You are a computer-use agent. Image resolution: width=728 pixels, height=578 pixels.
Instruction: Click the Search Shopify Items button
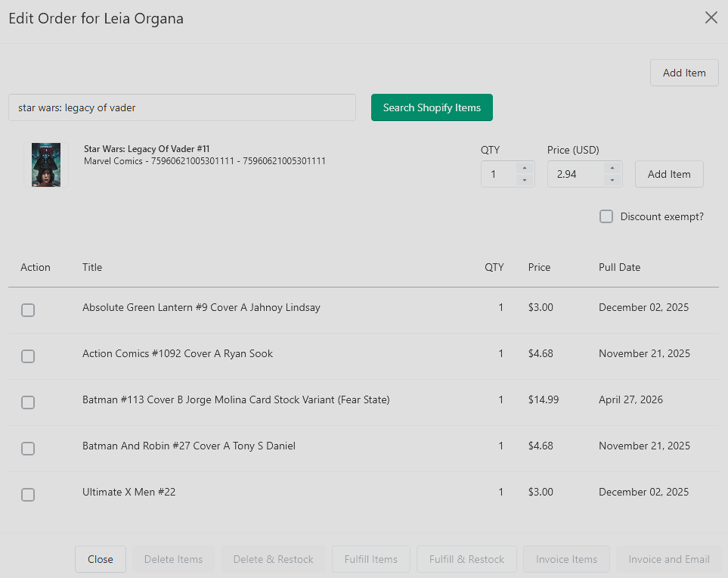(x=432, y=107)
